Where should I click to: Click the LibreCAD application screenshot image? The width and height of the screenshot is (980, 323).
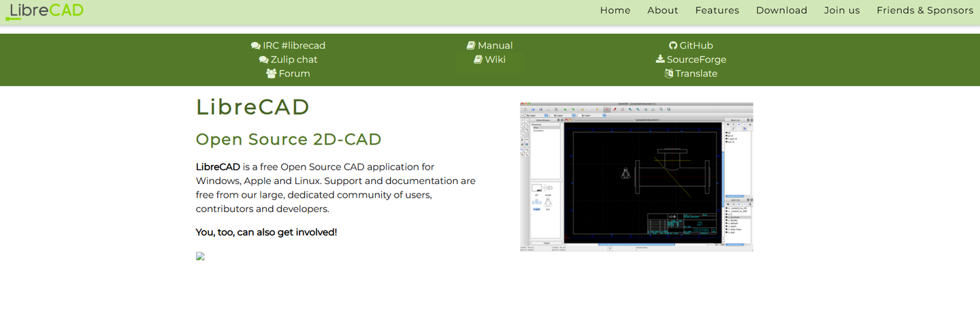(x=636, y=177)
